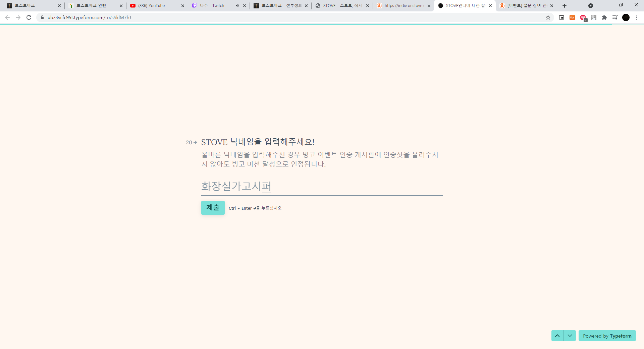
Task: Mute audio on the Twitch tab
Action: pyautogui.click(x=237, y=6)
